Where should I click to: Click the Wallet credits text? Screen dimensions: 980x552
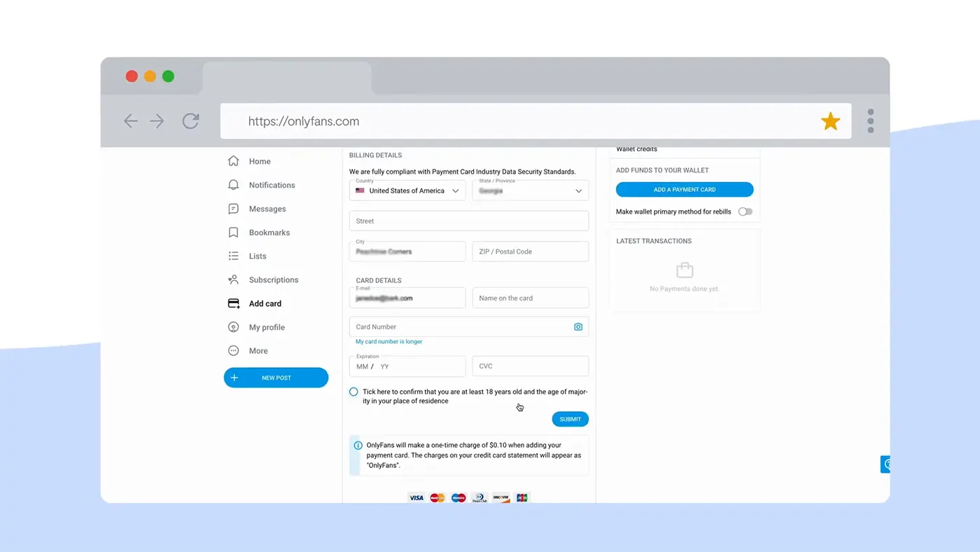tap(637, 149)
